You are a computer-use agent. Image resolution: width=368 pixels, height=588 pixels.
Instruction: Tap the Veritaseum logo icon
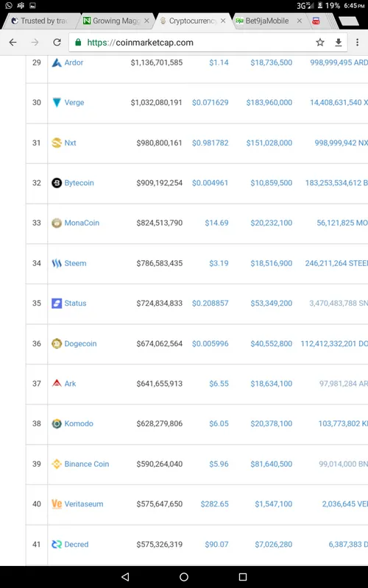click(x=57, y=504)
